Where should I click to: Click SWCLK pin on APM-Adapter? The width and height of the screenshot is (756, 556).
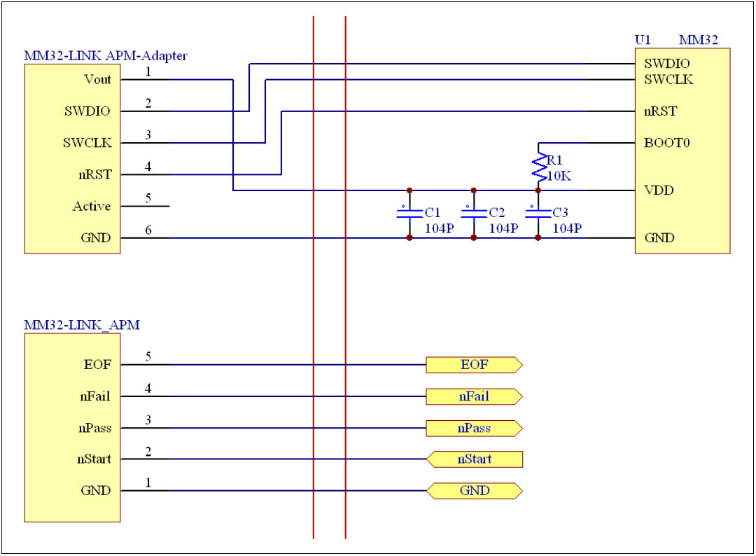(87, 143)
